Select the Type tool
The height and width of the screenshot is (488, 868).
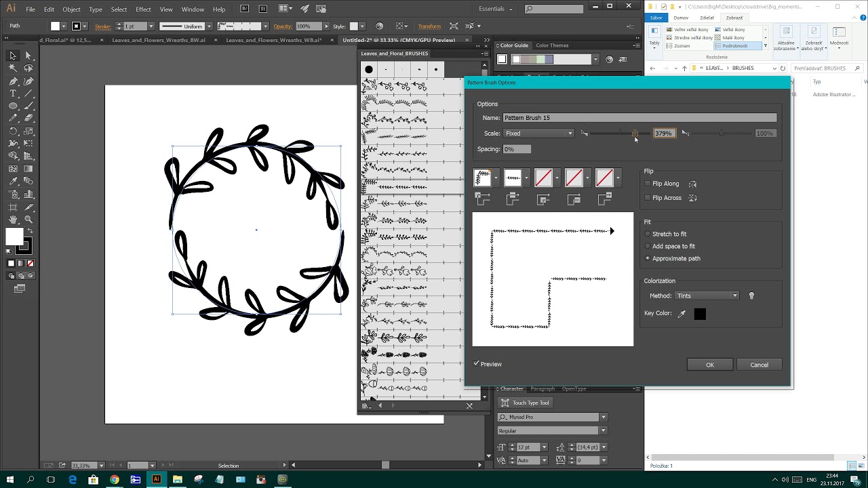13,94
